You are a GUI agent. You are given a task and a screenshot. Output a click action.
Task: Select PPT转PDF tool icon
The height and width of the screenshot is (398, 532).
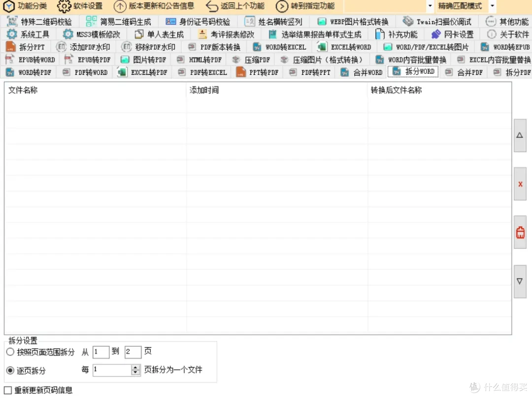(240, 72)
